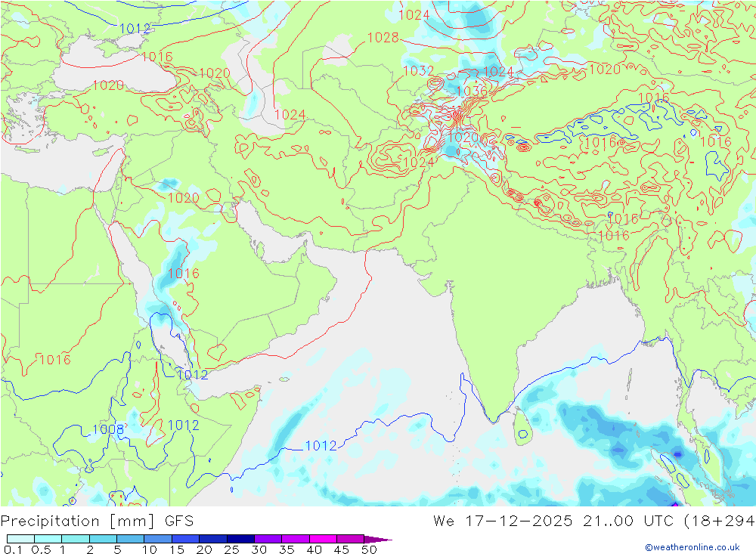This screenshot has width=756, height=554.
Task: Click the 1032 isobar pressure label
Action: click(419, 71)
